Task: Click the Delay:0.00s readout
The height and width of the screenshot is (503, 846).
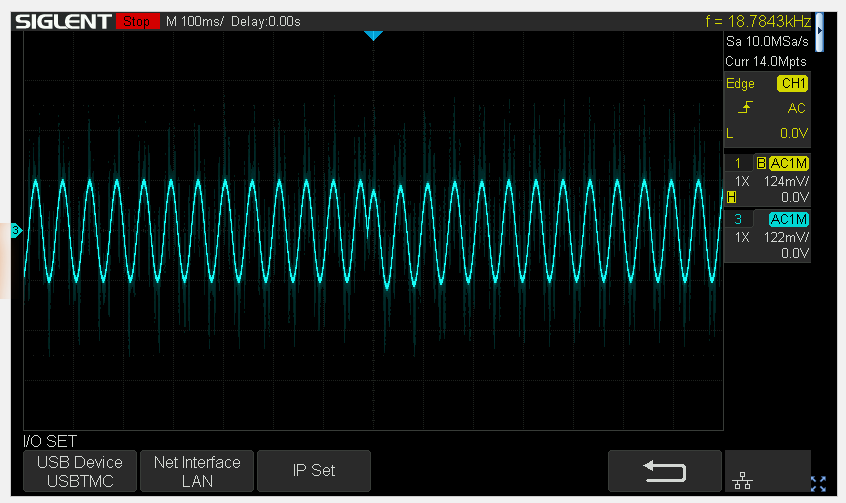Action: (265, 22)
